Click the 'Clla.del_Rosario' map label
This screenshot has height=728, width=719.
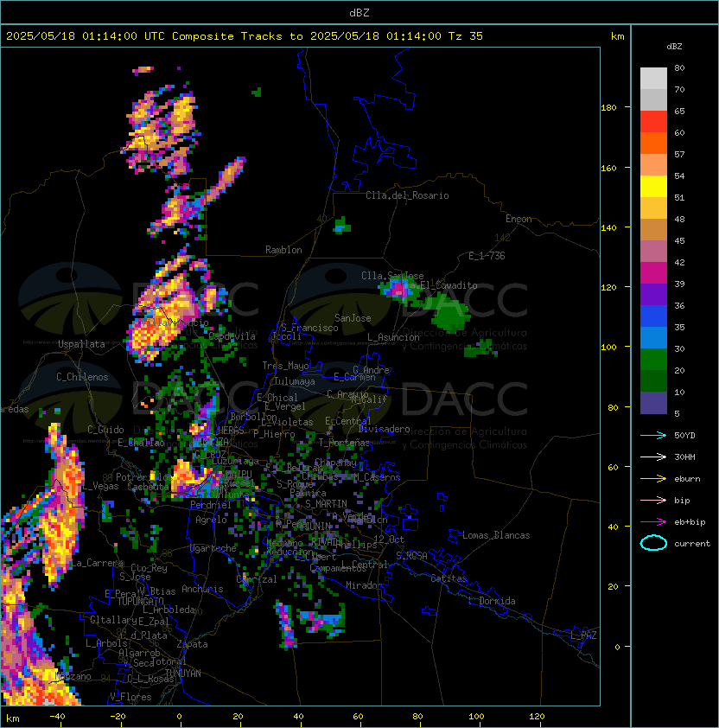pyautogui.click(x=407, y=195)
